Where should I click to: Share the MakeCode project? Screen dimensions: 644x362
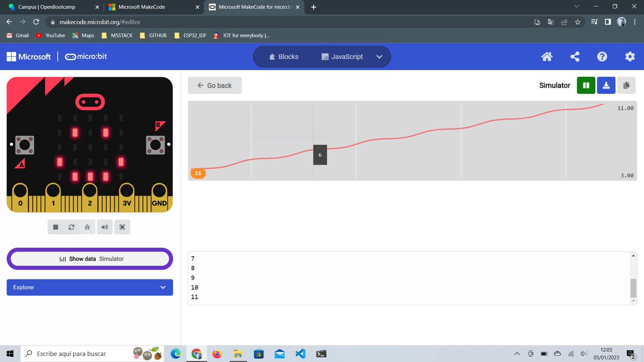575,56
